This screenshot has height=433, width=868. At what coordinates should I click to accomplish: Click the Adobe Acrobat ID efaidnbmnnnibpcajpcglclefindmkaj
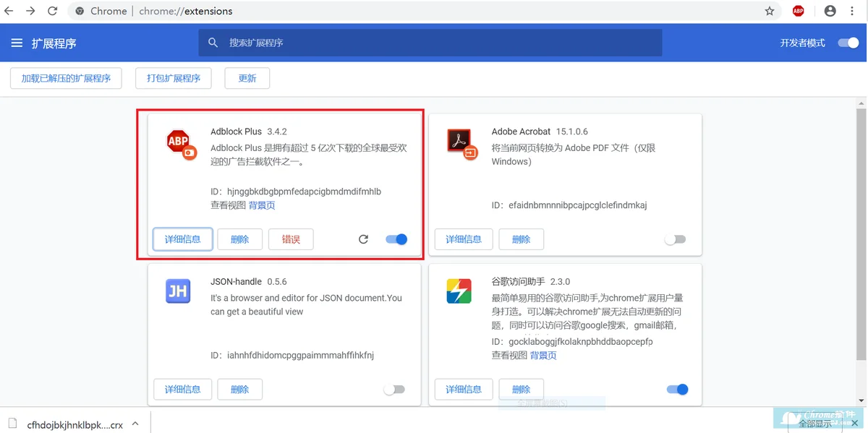(x=569, y=205)
